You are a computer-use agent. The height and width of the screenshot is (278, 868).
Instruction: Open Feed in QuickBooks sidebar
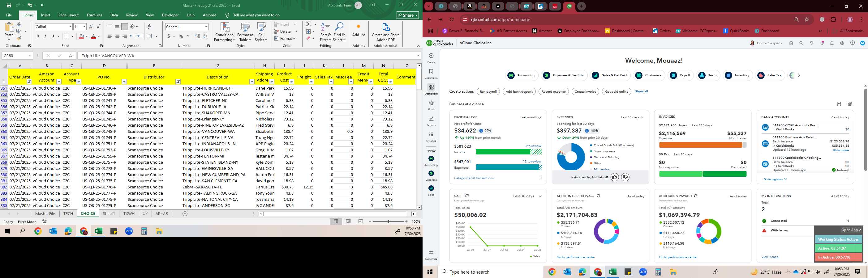(431, 105)
